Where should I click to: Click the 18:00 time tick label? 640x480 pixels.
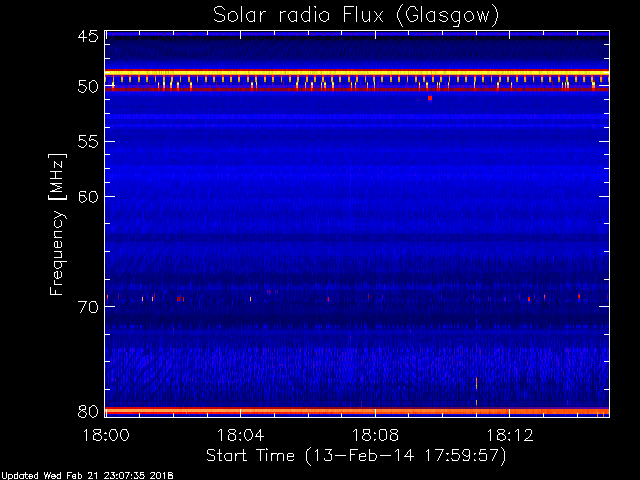pyautogui.click(x=106, y=435)
